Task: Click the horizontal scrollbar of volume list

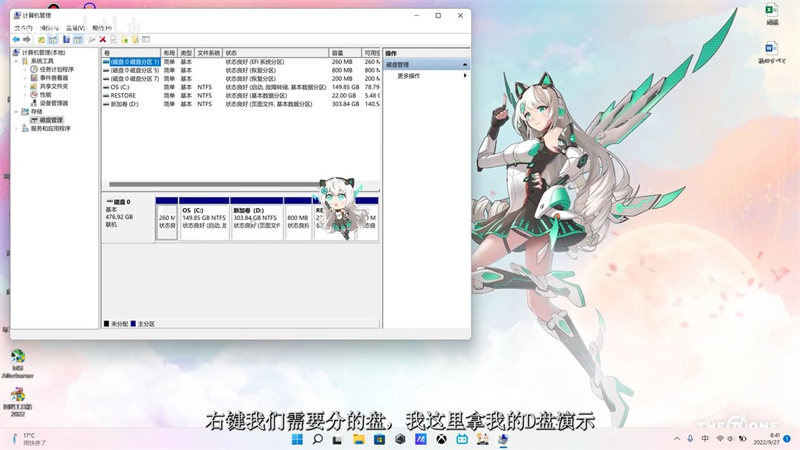Action: click(214, 184)
